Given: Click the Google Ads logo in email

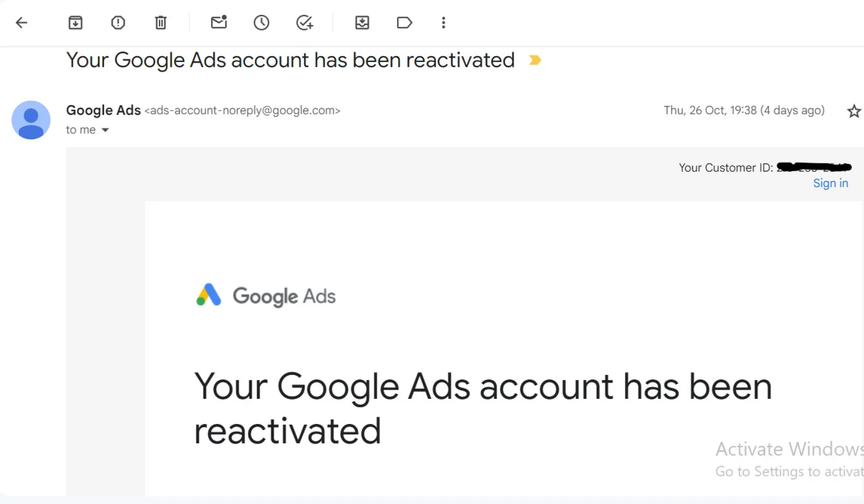Looking at the screenshot, I should coord(265,296).
